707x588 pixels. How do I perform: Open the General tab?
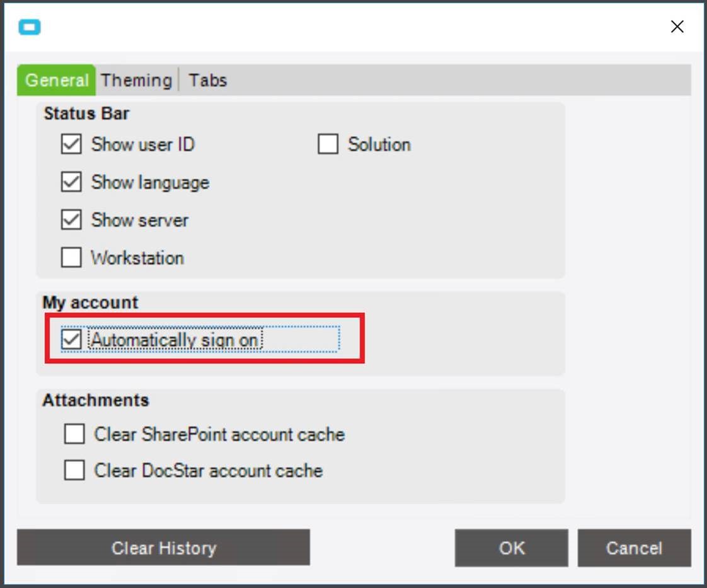pyautogui.click(x=56, y=80)
